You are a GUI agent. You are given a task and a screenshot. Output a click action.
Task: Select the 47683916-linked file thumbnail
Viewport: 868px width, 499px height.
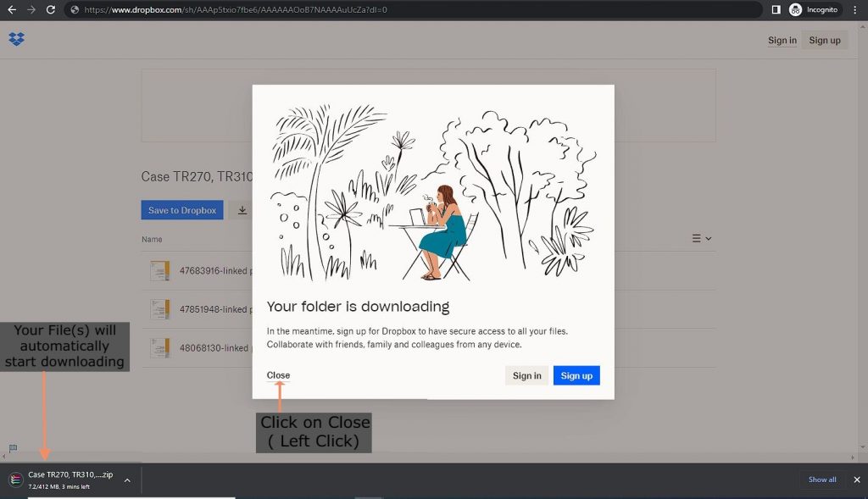click(159, 271)
